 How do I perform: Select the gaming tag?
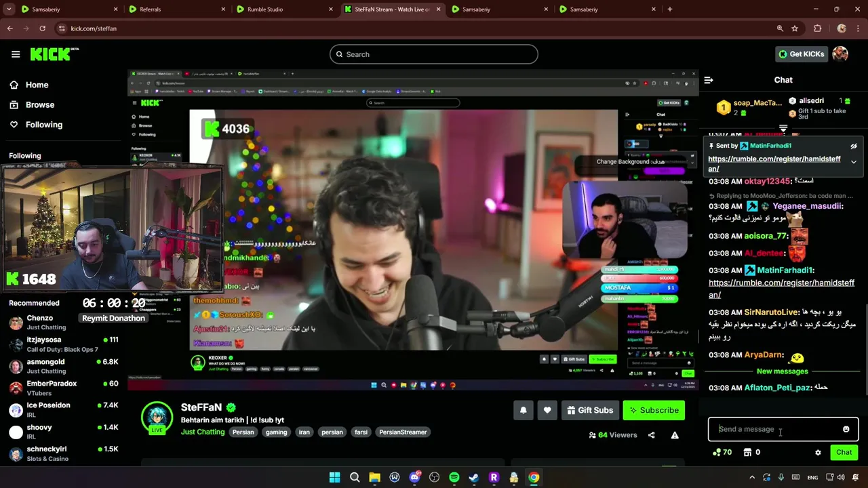pos(276,432)
